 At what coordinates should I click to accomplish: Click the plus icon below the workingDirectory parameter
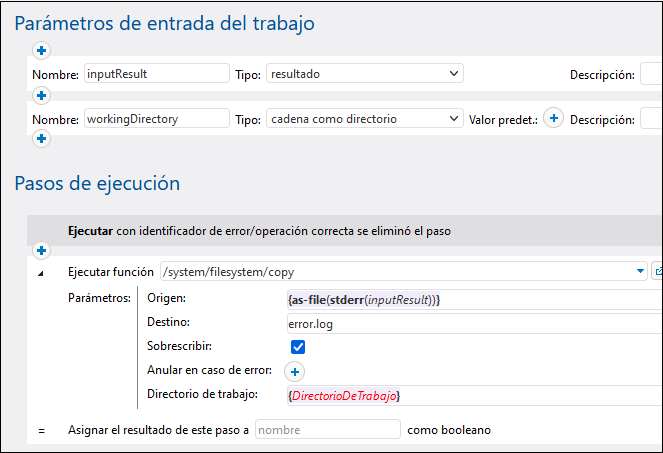[x=42, y=139]
